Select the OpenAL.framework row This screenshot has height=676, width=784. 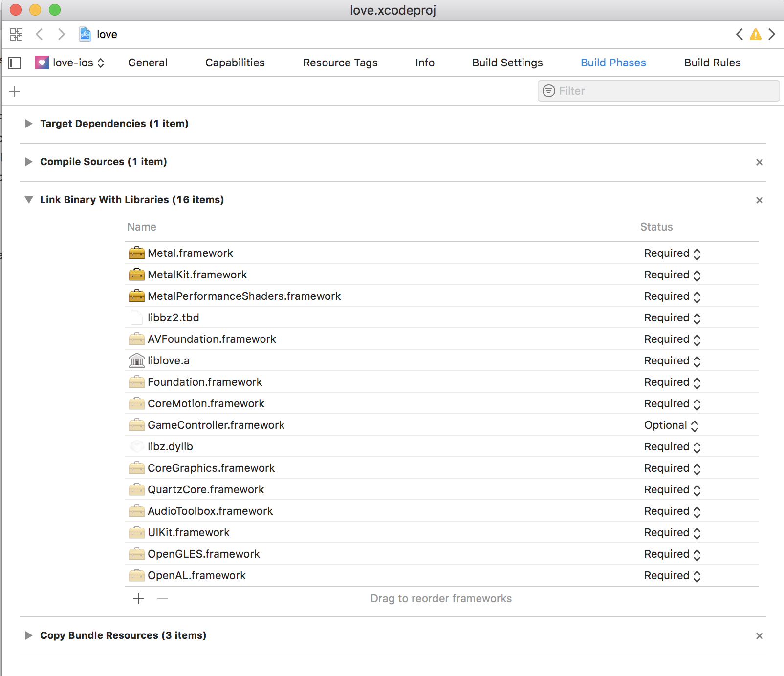[442, 575]
